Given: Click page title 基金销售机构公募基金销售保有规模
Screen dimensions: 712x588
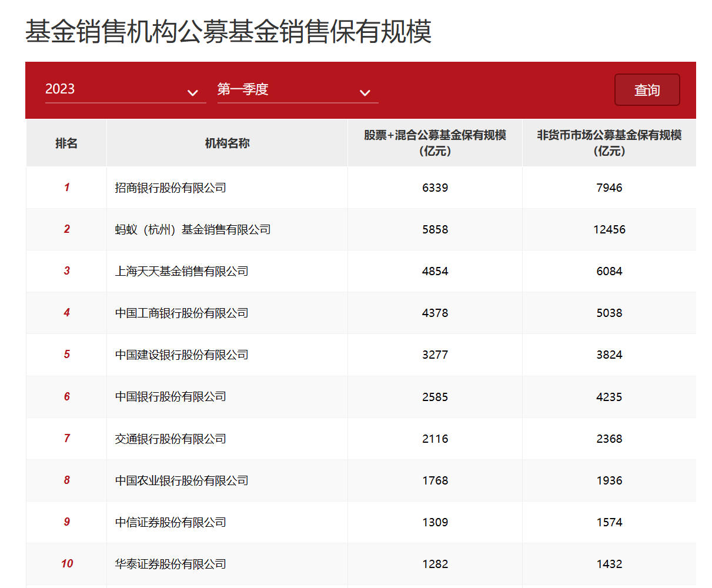Looking at the screenshot, I should (228, 32).
